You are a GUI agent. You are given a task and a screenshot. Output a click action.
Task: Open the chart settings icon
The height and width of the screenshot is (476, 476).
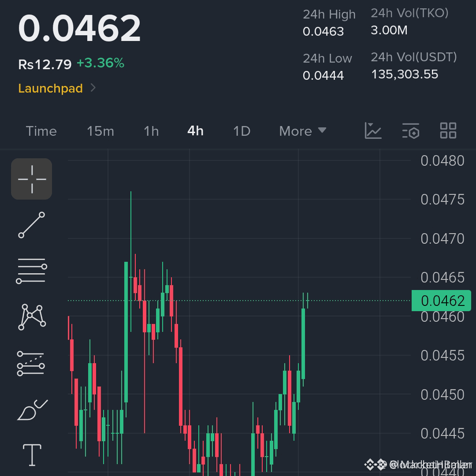[x=411, y=131]
